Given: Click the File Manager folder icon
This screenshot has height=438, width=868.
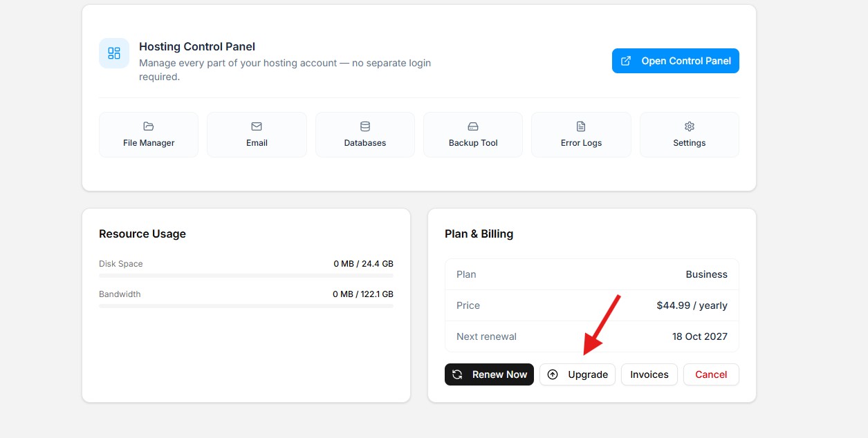Looking at the screenshot, I should [x=149, y=126].
